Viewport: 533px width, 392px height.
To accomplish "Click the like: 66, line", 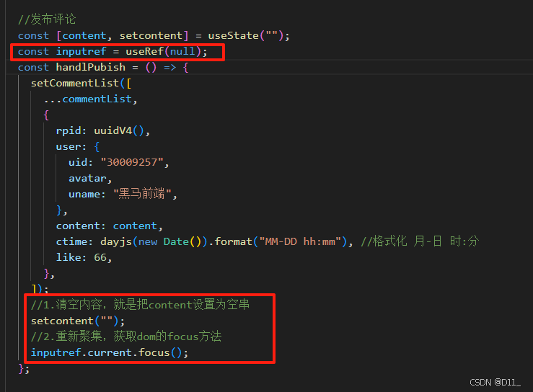I will click(x=84, y=257).
